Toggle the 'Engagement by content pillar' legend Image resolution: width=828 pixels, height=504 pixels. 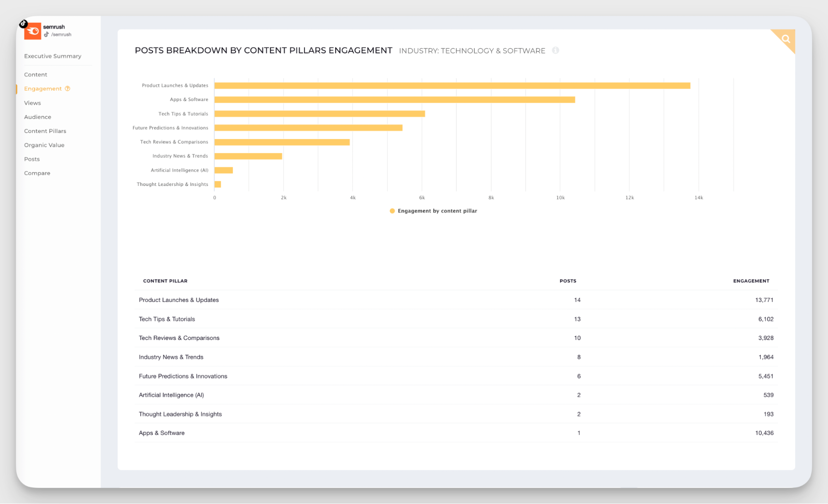click(437, 211)
